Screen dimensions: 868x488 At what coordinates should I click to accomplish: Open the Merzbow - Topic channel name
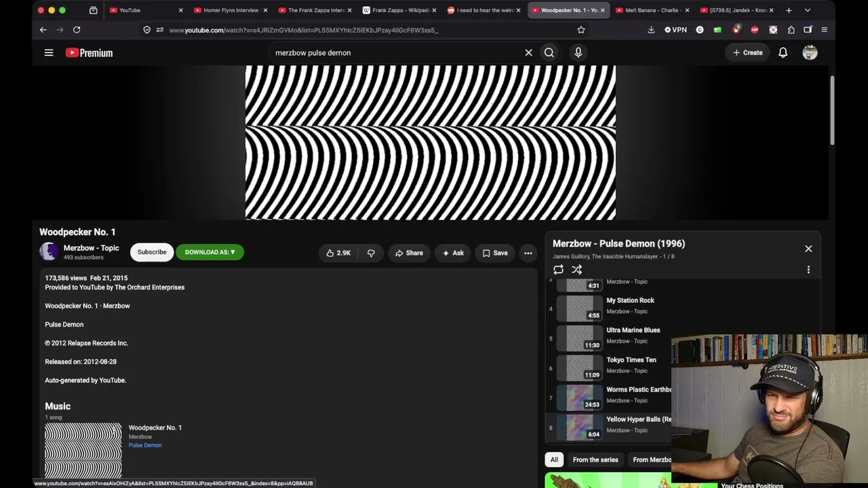(x=91, y=248)
